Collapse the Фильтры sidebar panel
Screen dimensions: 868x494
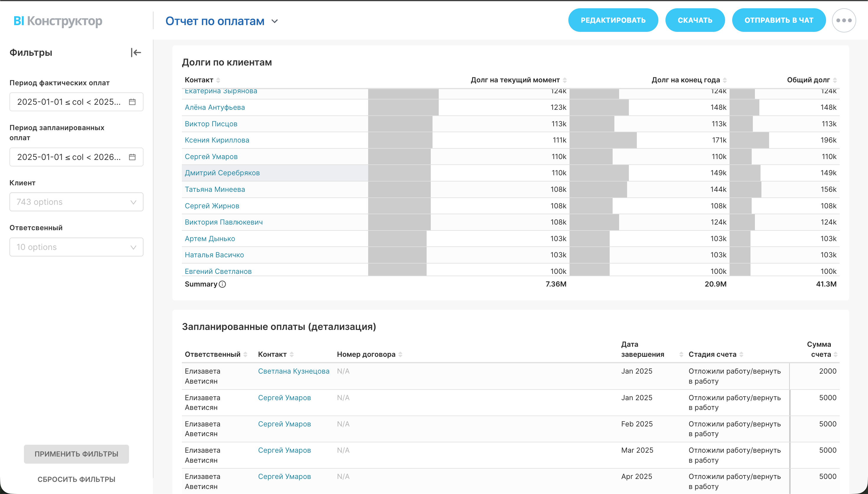136,53
